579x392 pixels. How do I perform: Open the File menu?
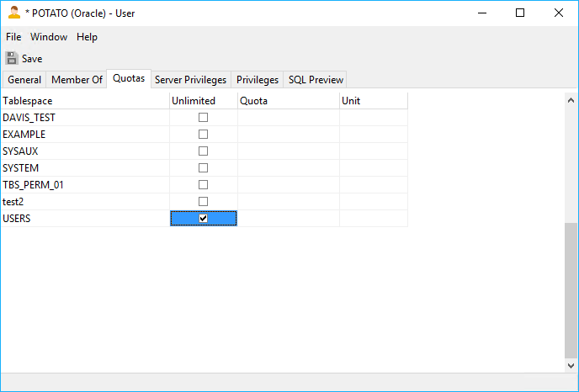[x=13, y=37]
